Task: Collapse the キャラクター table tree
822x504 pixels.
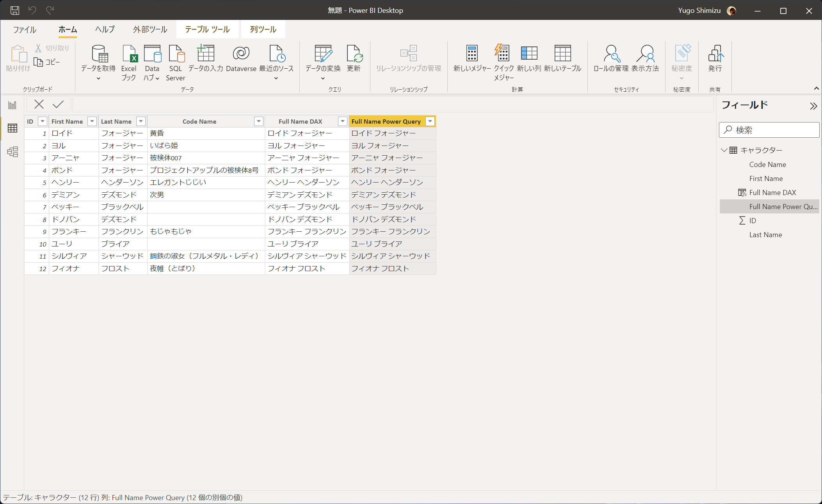Action: pos(724,150)
